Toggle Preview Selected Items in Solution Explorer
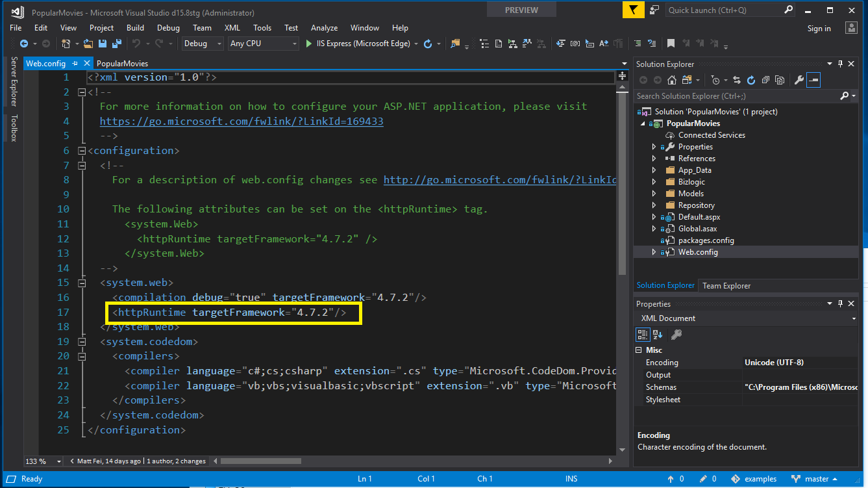Image resolution: width=868 pixels, height=488 pixels. (813, 80)
